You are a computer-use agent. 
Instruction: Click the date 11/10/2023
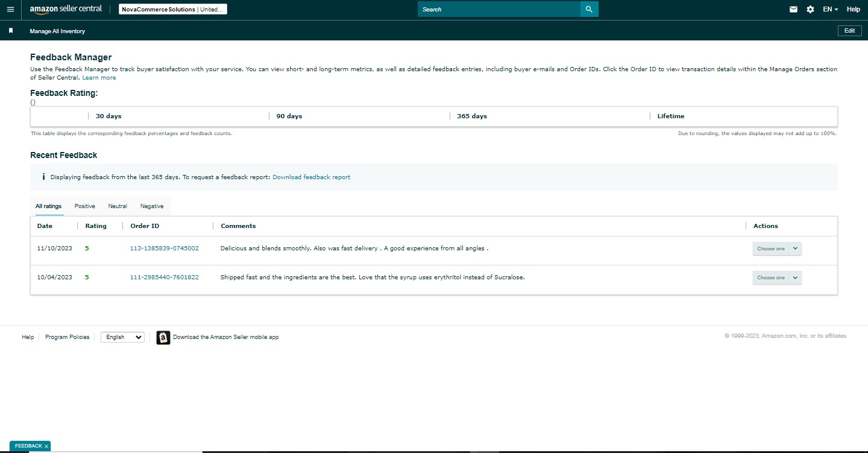tap(55, 249)
